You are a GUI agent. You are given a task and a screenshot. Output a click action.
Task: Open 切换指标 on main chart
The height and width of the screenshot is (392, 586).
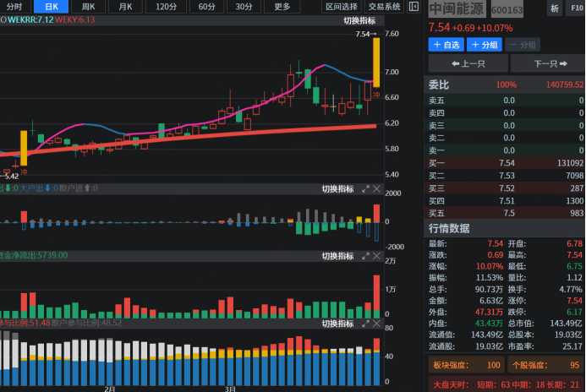(359, 20)
